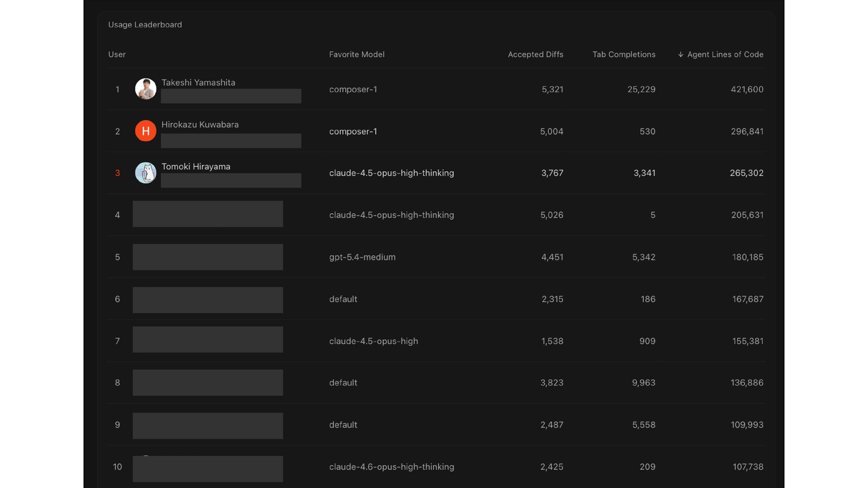Click the red rank number 3

[x=118, y=173]
